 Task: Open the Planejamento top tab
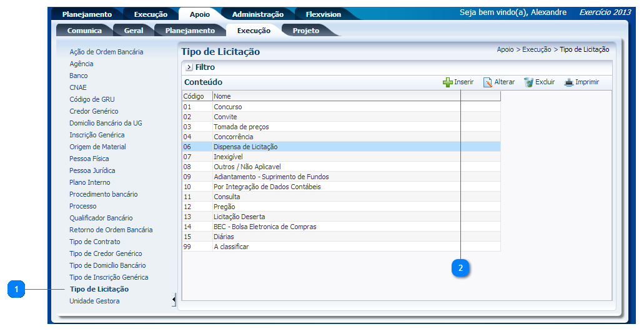pyautogui.click(x=87, y=14)
